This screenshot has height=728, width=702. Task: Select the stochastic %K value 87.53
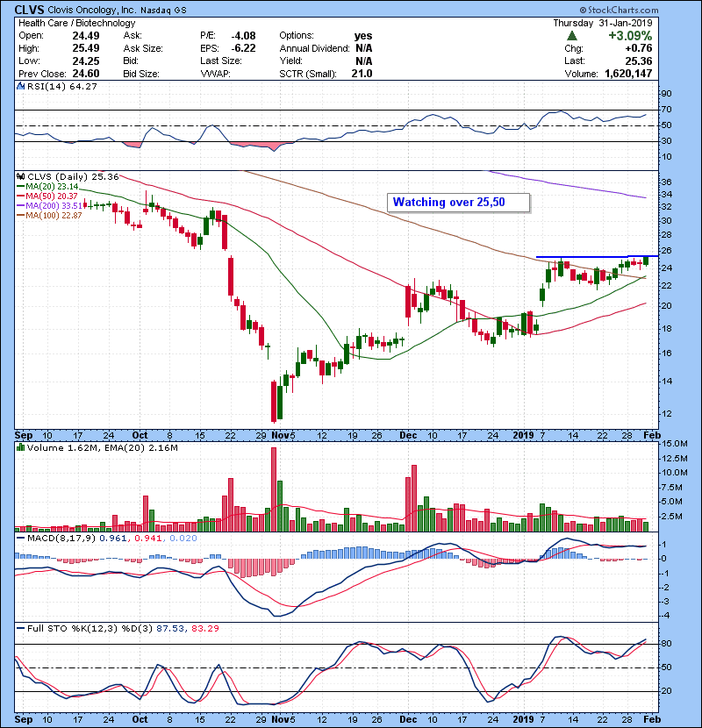(170, 628)
